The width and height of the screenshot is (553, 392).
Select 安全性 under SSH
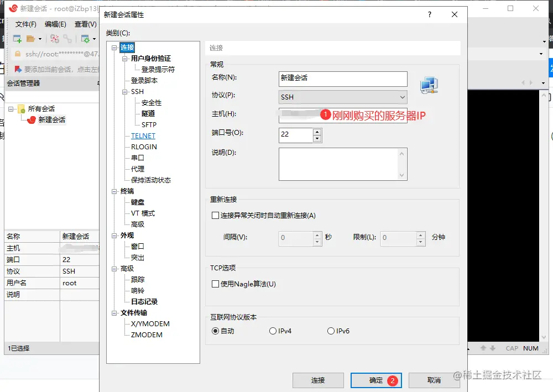(x=152, y=103)
